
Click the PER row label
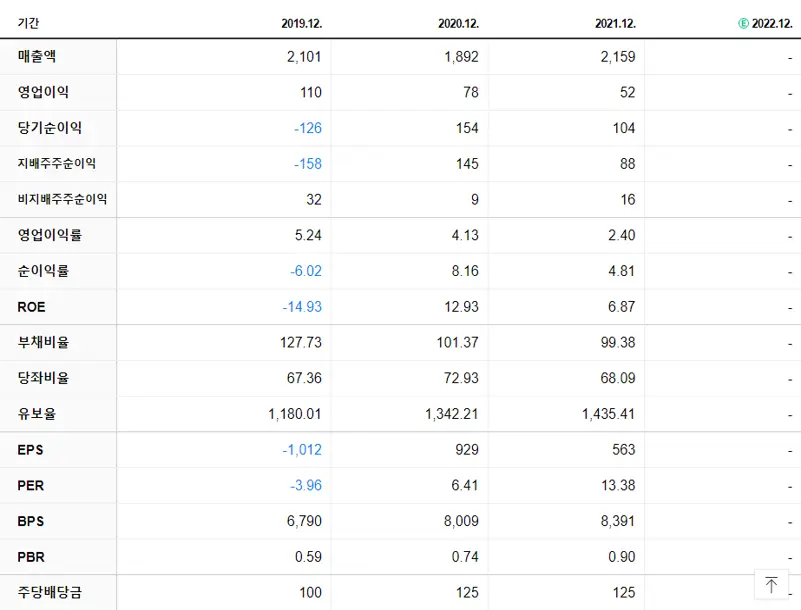click(x=31, y=485)
